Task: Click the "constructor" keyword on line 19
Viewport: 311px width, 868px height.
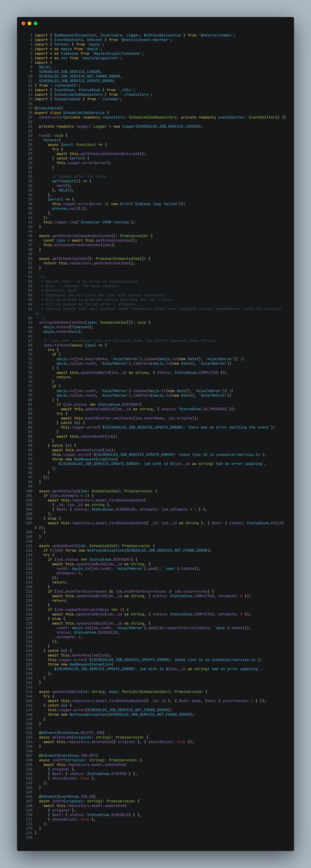Action: 51,117
